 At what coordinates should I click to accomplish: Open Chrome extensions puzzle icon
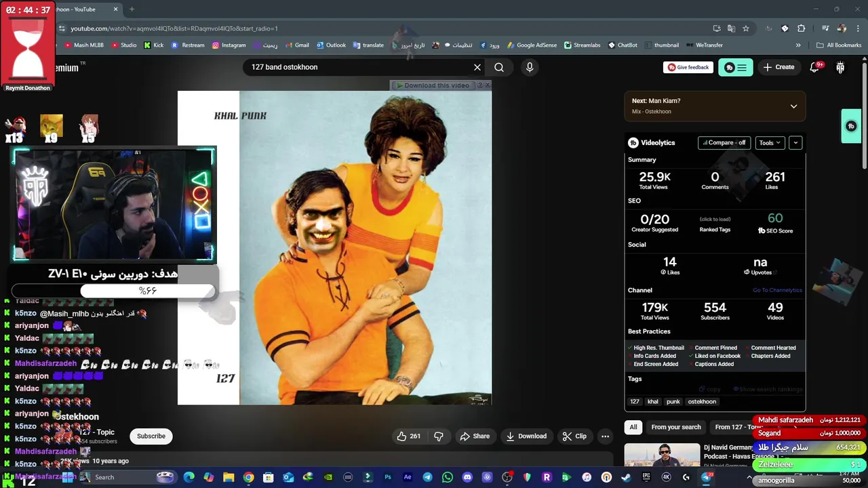click(802, 28)
